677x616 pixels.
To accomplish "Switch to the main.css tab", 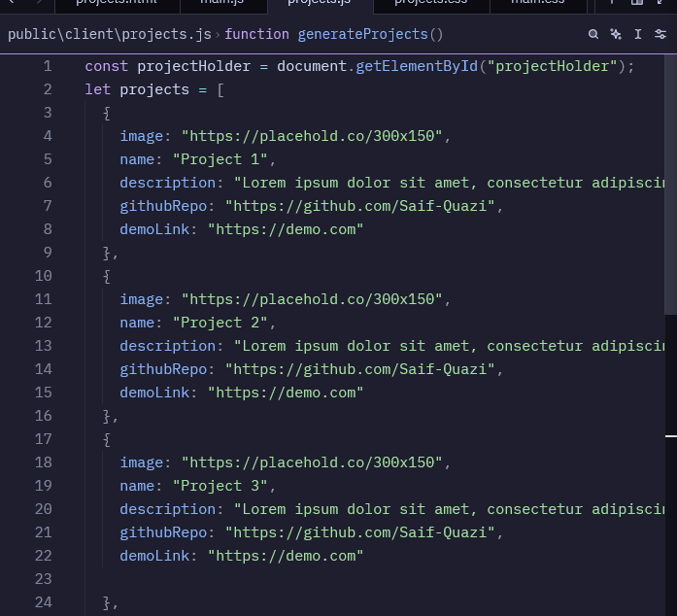I will pyautogui.click(x=537, y=3).
